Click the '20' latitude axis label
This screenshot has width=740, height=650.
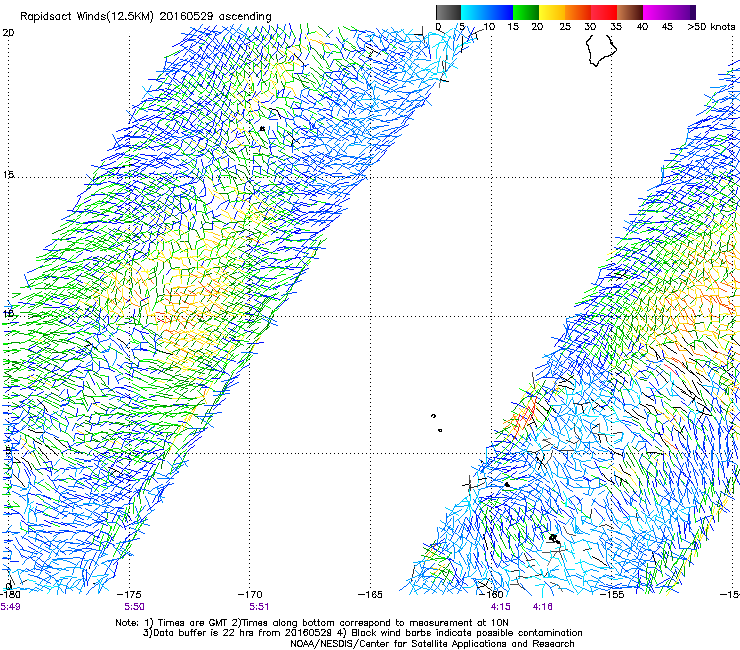pos(8,33)
